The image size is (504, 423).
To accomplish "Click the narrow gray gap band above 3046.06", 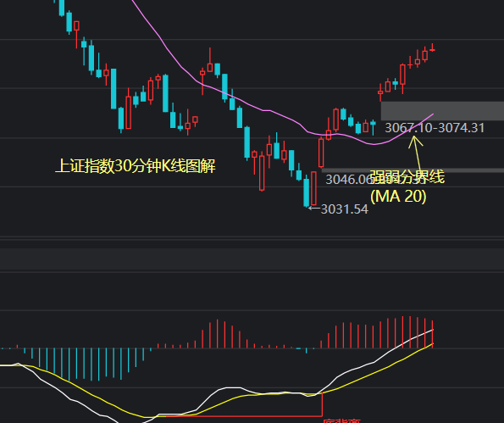I will coord(413,170).
